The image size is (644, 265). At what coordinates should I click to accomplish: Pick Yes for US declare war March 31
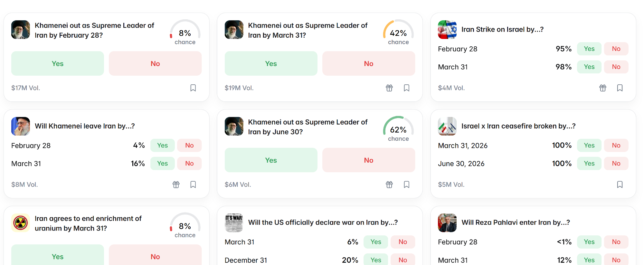375,242
